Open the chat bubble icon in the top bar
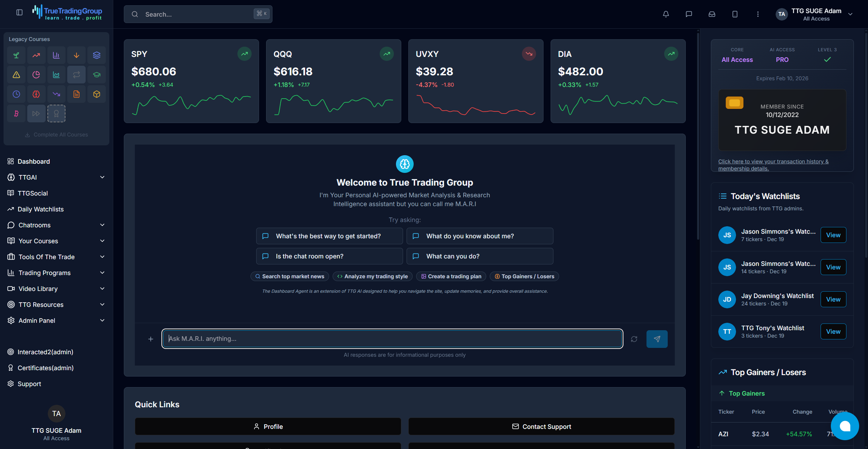Viewport: 868px width, 449px height. click(x=689, y=14)
